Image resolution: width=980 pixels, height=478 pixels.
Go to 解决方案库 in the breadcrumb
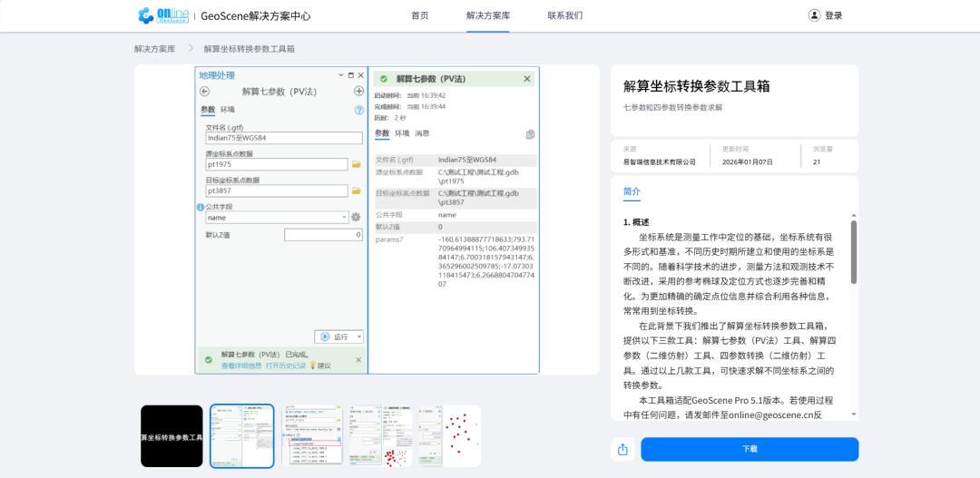tap(154, 49)
